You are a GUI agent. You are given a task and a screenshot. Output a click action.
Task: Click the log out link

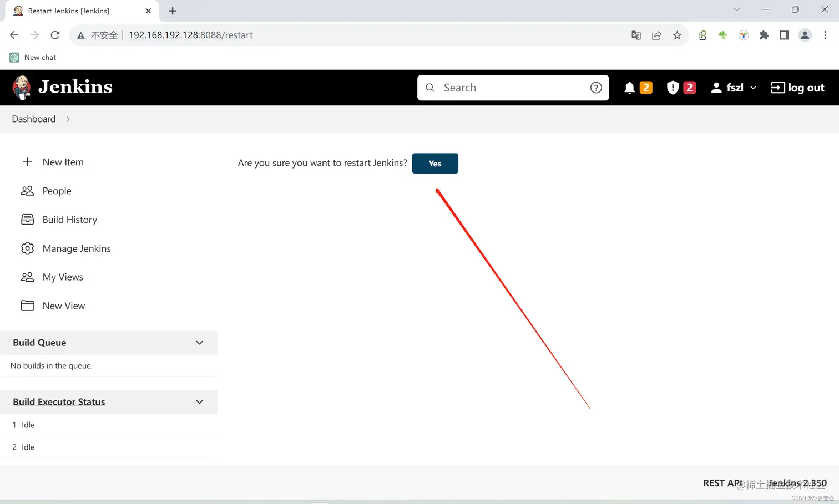(797, 88)
